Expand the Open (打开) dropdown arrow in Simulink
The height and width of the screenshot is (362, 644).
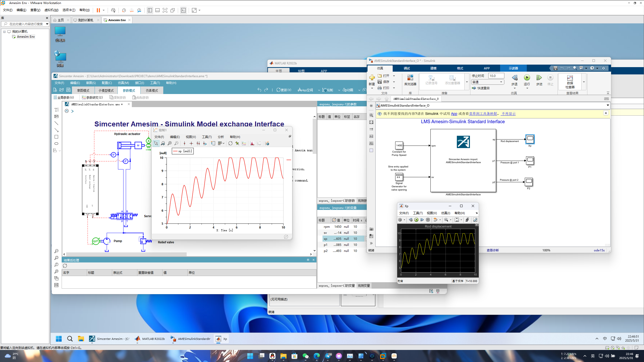394,76
